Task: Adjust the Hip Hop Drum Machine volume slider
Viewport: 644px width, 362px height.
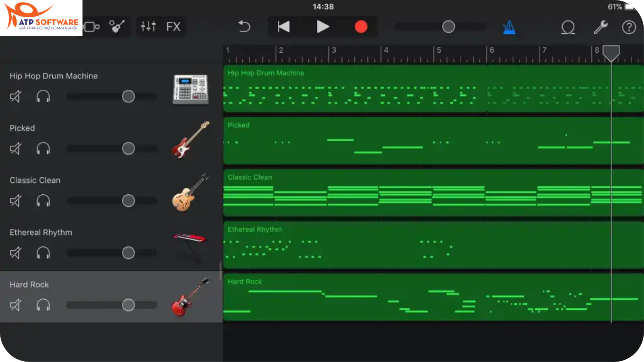Action: coord(128,96)
